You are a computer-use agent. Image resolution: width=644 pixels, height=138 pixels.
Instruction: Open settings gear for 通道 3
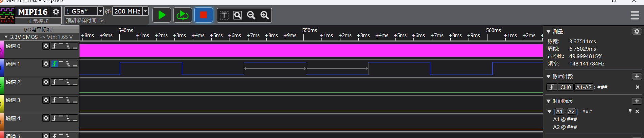[x=46, y=100]
